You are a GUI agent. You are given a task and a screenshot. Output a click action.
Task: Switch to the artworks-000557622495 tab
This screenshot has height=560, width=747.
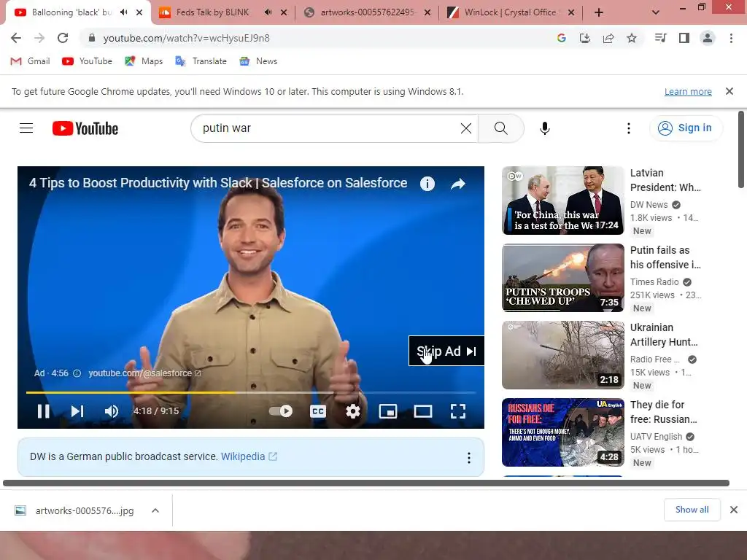367,12
